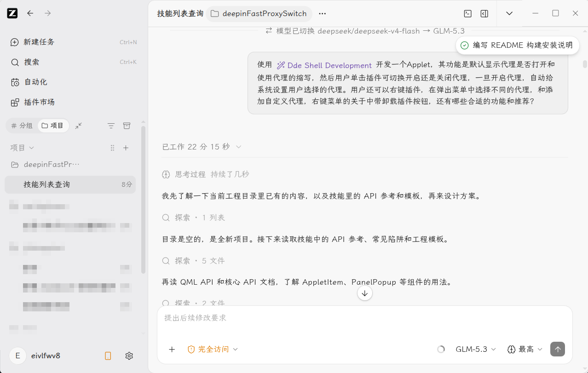
Task: Open settings via the gear icon
Action: coord(129,356)
